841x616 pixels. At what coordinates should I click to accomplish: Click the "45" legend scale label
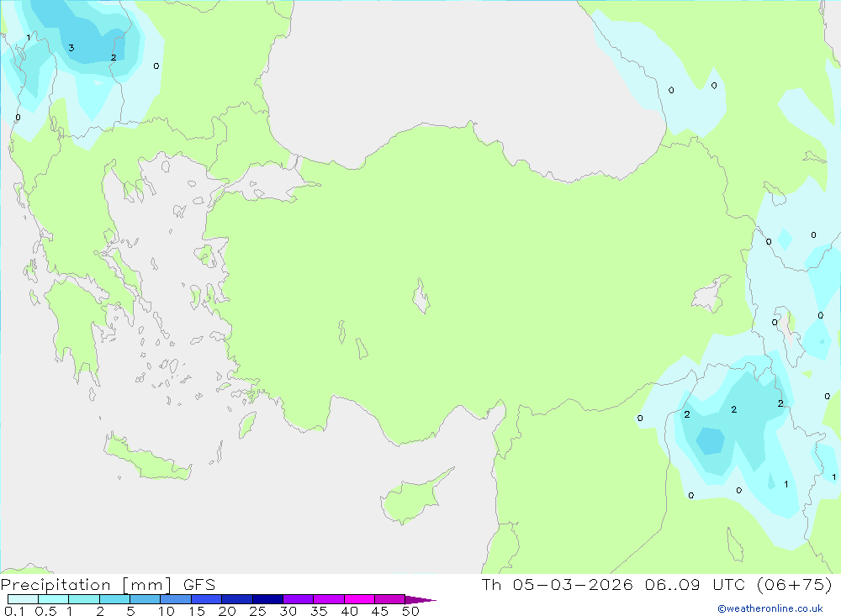pos(380,611)
